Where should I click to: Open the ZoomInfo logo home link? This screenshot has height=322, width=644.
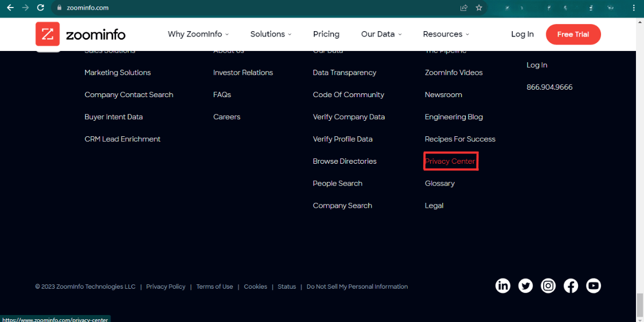[80, 34]
